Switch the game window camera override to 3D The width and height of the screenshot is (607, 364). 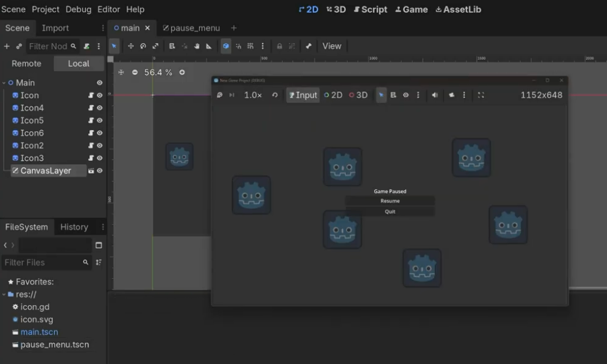pos(359,95)
